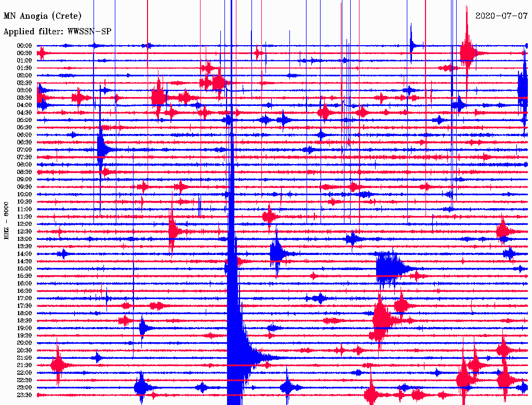
Task: Click the '14:00' time row label
Action: (x=24, y=254)
